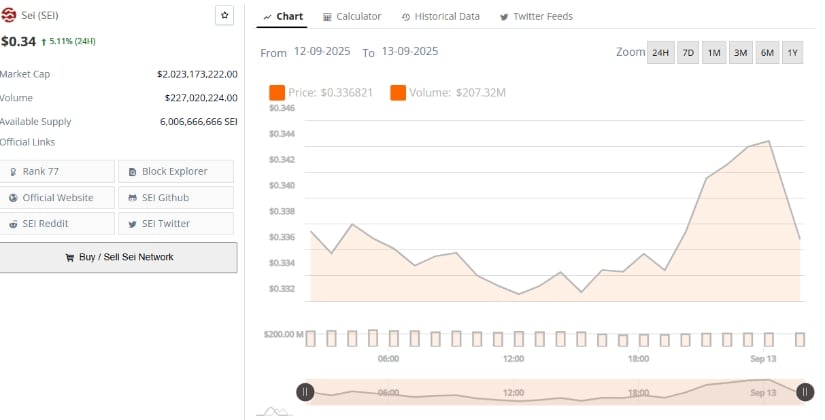
Task: Click Buy / Sell Sei Network button
Action: click(x=118, y=257)
